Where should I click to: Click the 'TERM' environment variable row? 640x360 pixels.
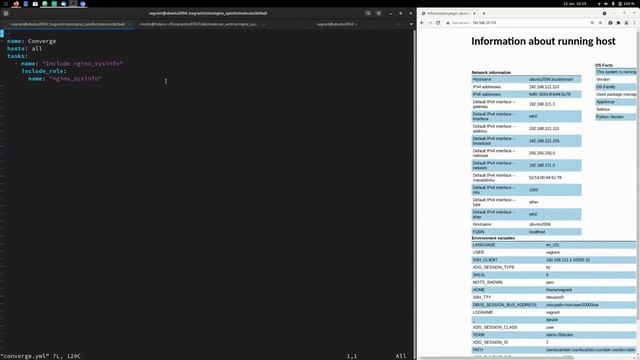tap(554, 335)
